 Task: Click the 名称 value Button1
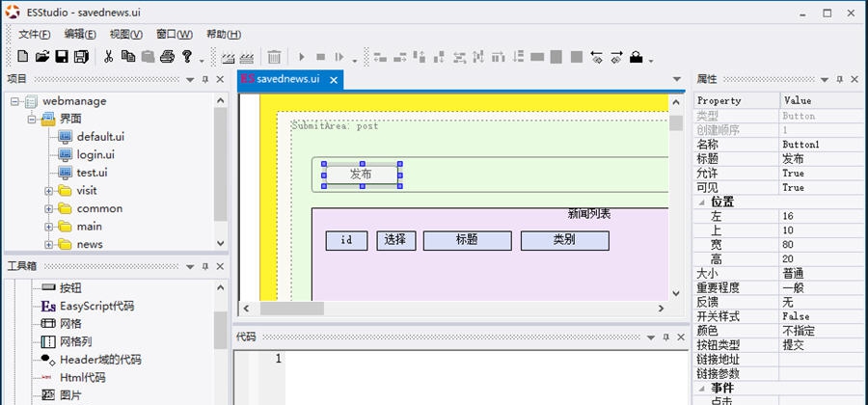tap(821, 145)
